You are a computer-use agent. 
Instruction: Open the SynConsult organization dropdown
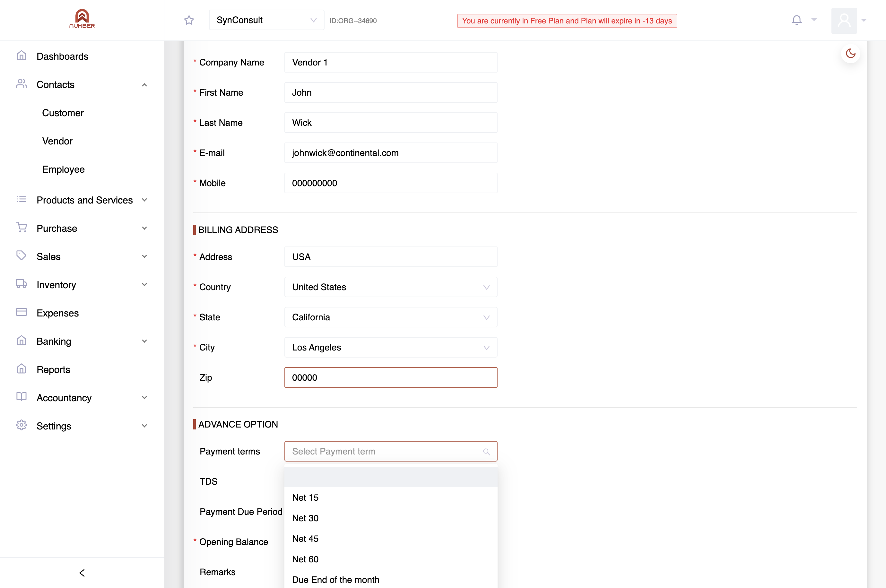[266, 20]
